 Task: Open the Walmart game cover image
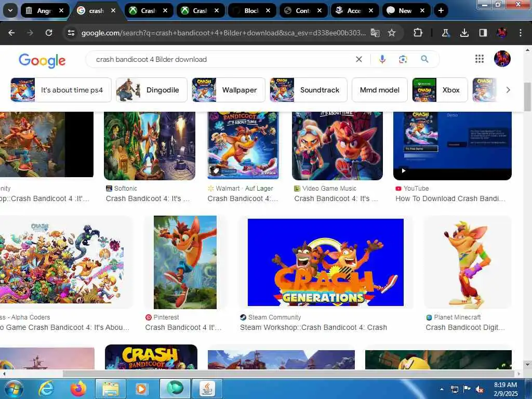pyautogui.click(x=243, y=145)
